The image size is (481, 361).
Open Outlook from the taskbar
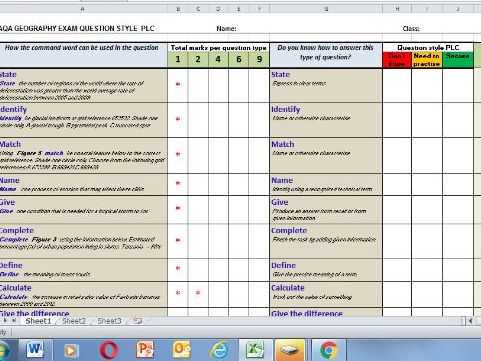pos(182,350)
